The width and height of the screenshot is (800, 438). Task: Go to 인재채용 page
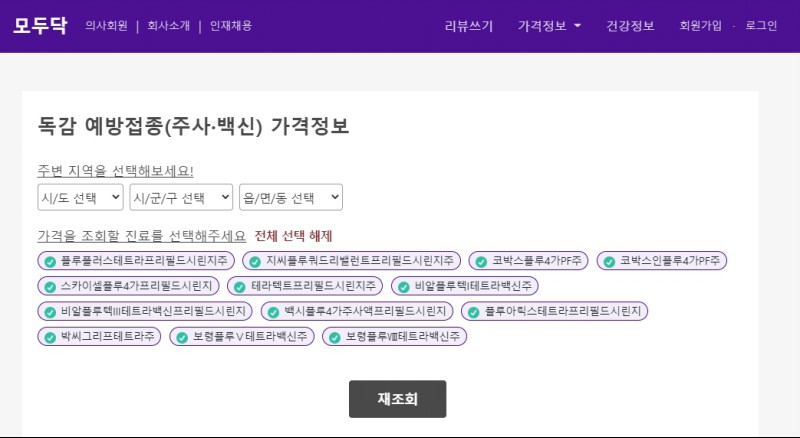231,26
